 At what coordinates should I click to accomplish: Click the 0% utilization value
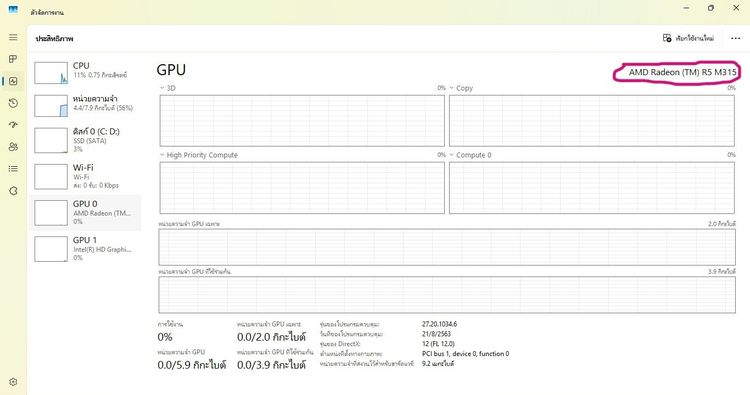point(165,337)
